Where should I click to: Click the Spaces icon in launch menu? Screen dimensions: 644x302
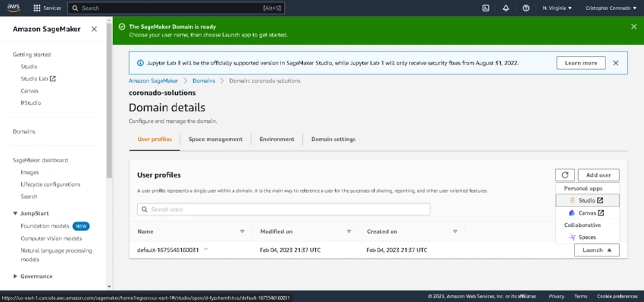(572, 237)
